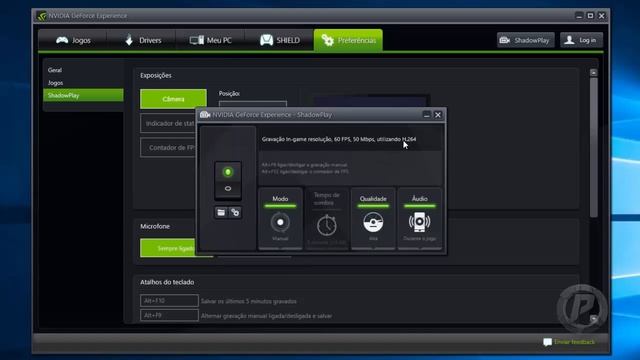Open the Modo setting tile
Image resolution: width=640 pixels, height=360 pixels.
[280, 218]
